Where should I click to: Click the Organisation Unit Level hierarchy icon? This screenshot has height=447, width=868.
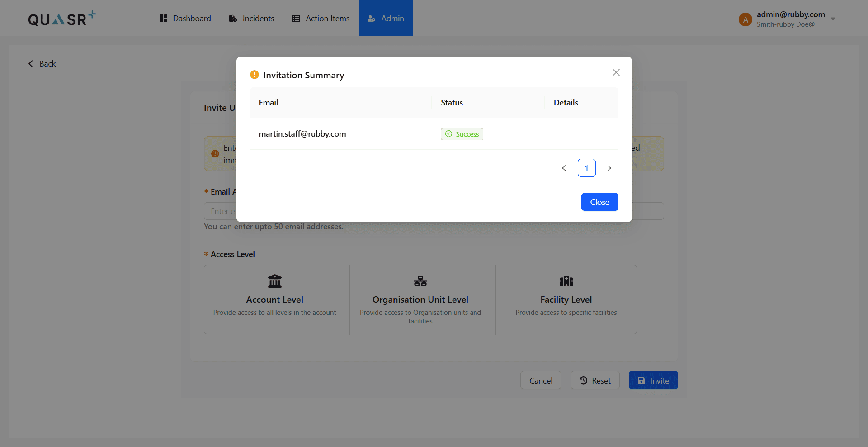click(x=420, y=281)
